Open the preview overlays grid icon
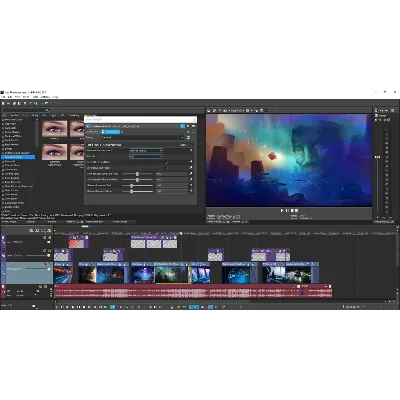 (x=248, y=110)
